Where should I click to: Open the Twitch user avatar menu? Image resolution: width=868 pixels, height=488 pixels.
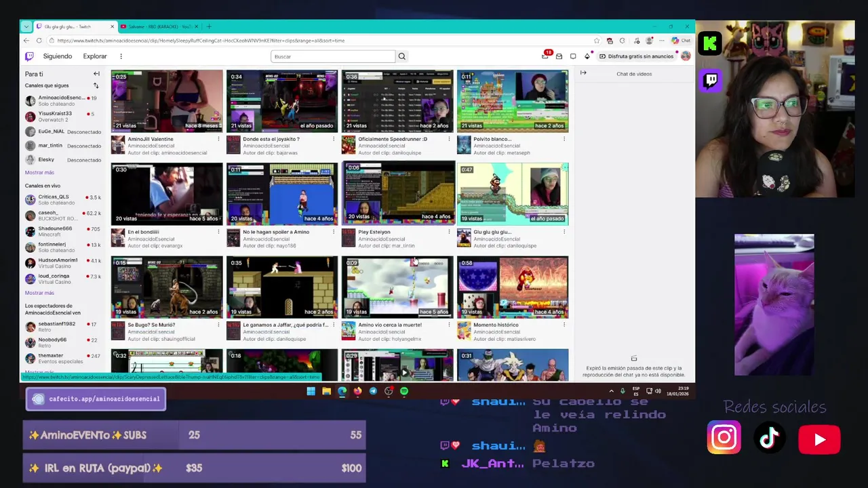coord(686,56)
